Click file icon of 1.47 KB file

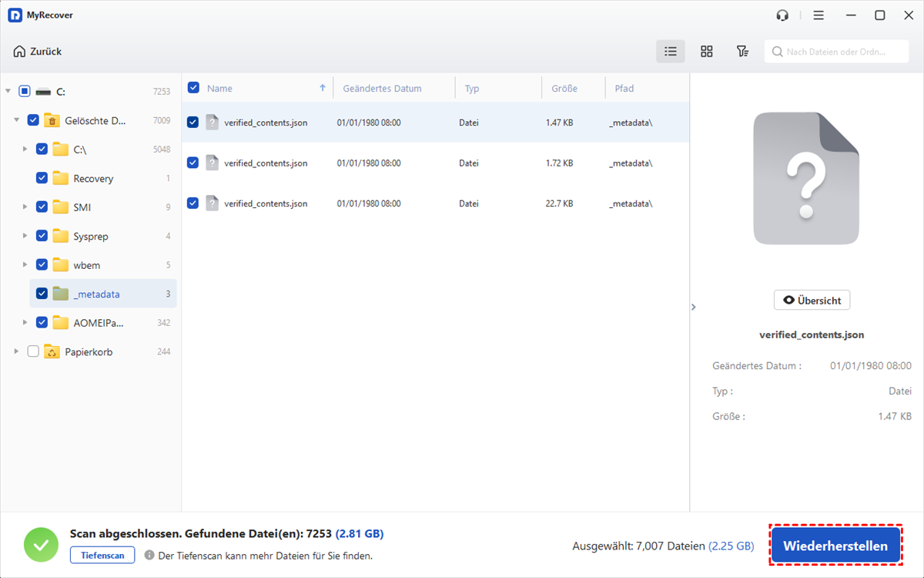213,122
